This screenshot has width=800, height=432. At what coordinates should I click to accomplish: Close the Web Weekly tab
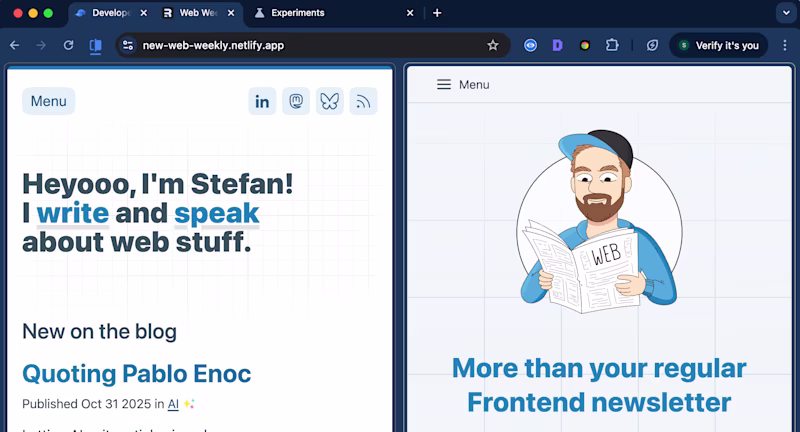pos(231,13)
